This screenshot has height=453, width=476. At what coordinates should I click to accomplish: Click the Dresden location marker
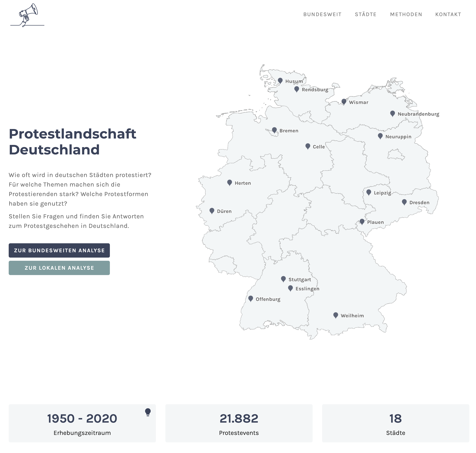(404, 202)
